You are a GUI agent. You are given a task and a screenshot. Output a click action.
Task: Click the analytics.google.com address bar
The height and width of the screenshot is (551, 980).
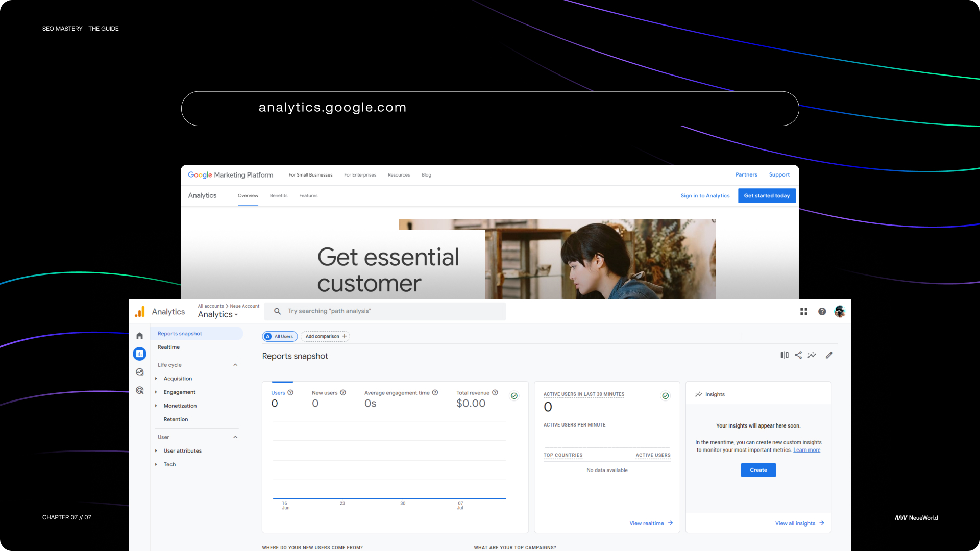point(490,109)
